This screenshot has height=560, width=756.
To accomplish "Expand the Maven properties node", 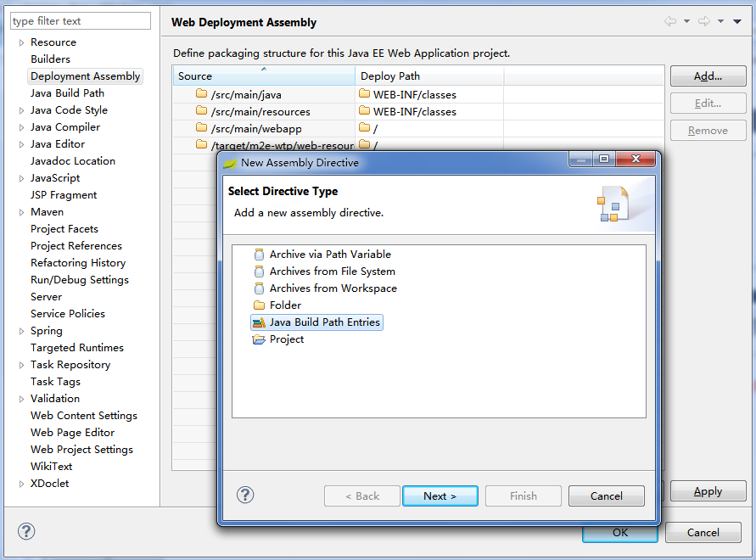I will (21, 212).
